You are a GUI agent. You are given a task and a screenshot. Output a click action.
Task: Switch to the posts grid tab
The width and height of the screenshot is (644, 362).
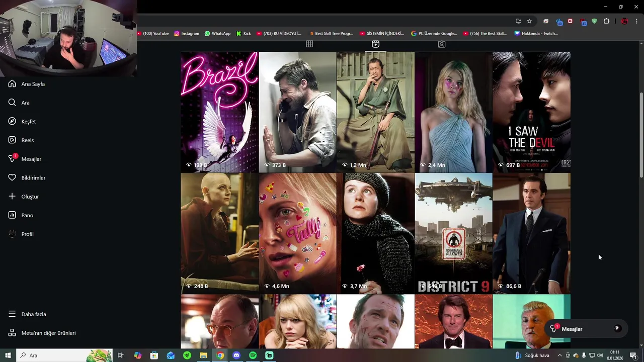(x=309, y=44)
